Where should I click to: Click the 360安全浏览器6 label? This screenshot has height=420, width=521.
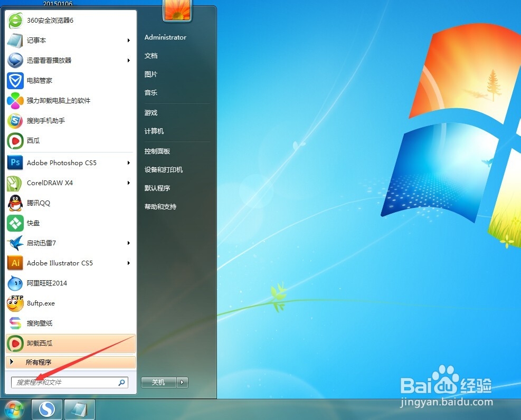50,21
